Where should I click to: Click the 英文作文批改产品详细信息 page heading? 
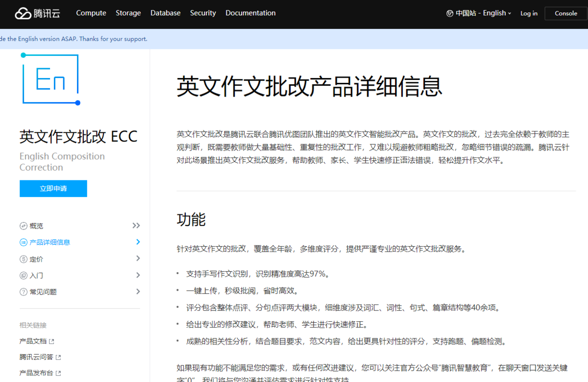(x=310, y=86)
